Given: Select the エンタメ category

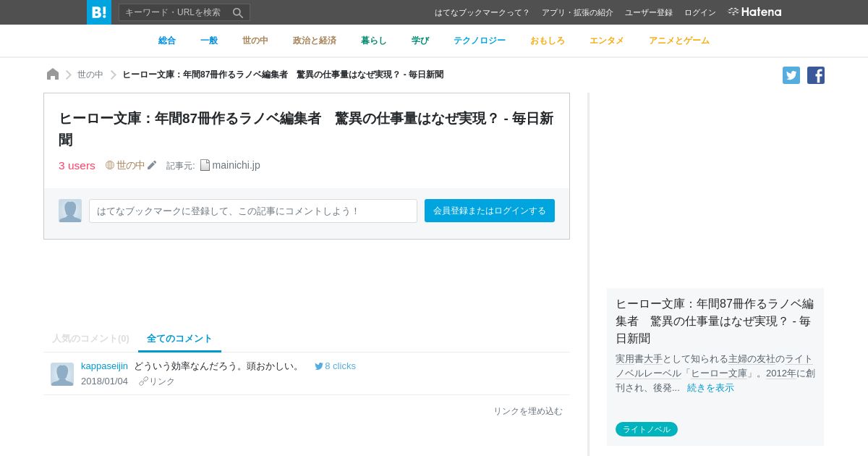Looking at the screenshot, I should pos(607,41).
